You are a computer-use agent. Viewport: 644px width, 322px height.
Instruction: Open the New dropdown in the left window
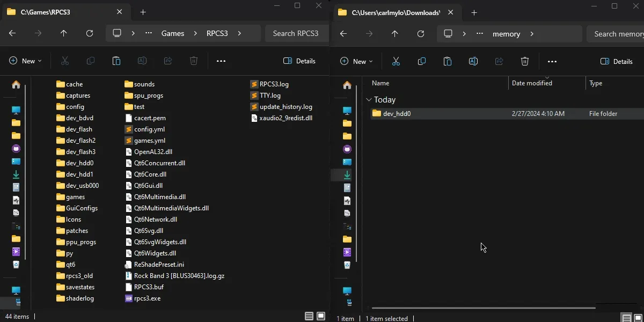[25, 61]
